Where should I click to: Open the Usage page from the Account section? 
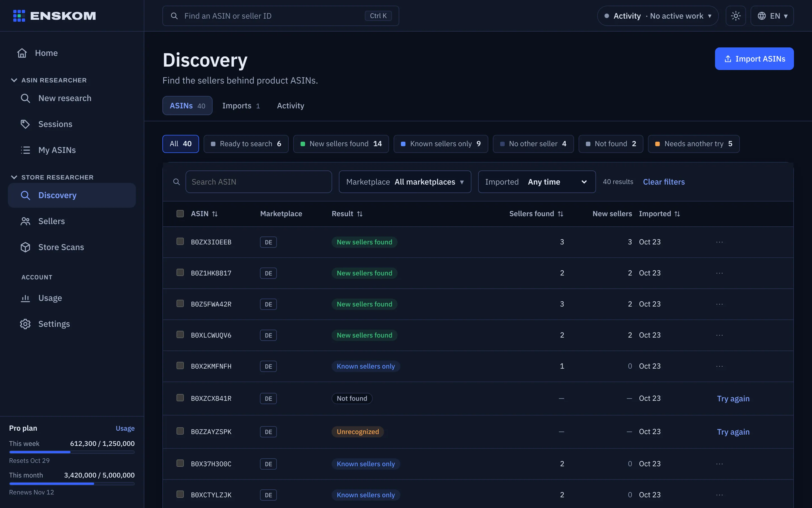(x=50, y=298)
